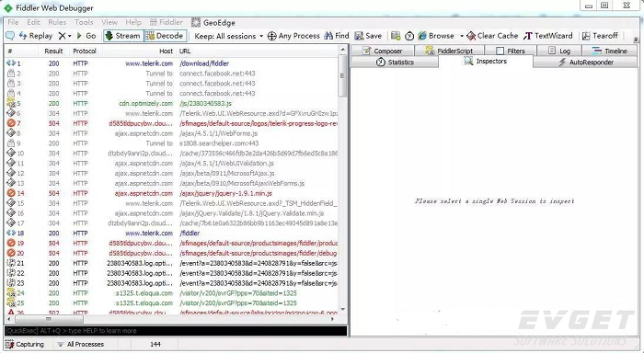Click the arrows icon of session 18
This screenshot has height=353, width=644.
(x=11, y=233)
